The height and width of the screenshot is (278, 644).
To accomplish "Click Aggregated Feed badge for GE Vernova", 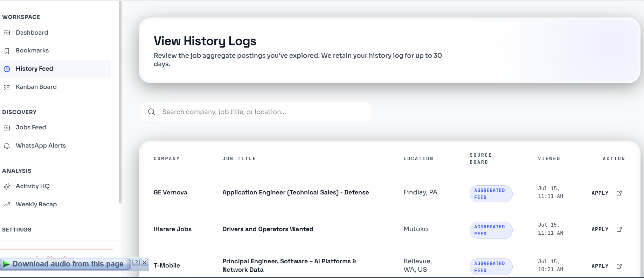I will [x=491, y=194].
